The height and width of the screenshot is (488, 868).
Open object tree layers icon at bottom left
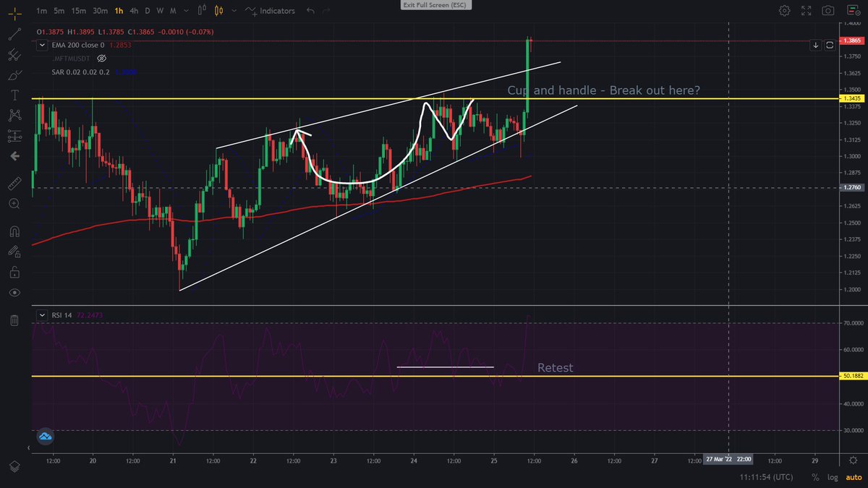point(14,467)
